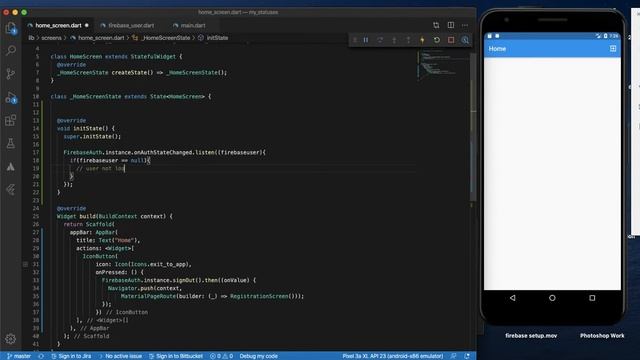Click 'MaterialPageRoute' code line
Viewport: 640px width, 360px height.
pyautogui.click(x=212, y=296)
